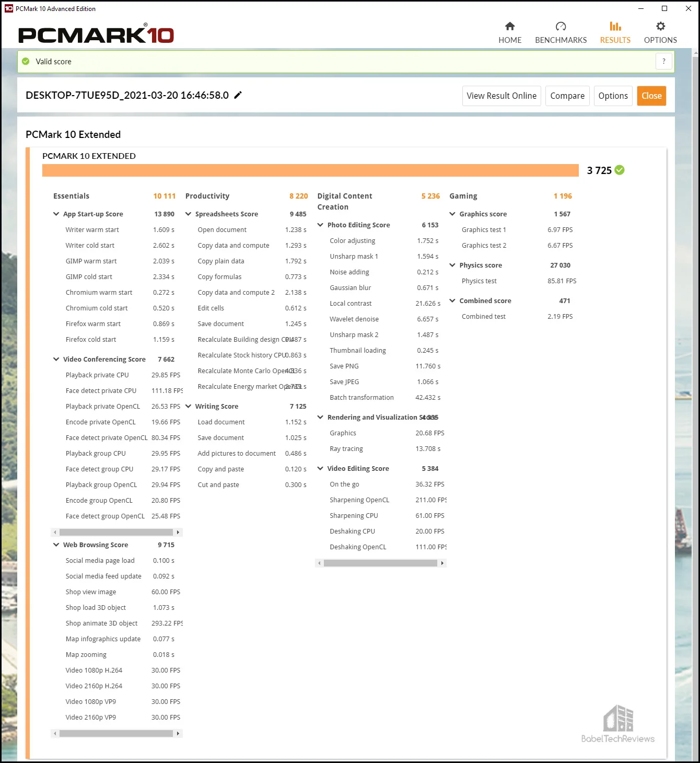Open the OPTIONS gear icon

click(x=660, y=26)
